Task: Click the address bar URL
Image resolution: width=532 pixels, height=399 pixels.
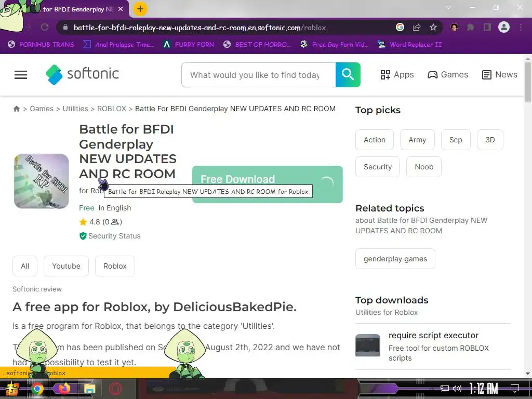Action: pos(200,28)
